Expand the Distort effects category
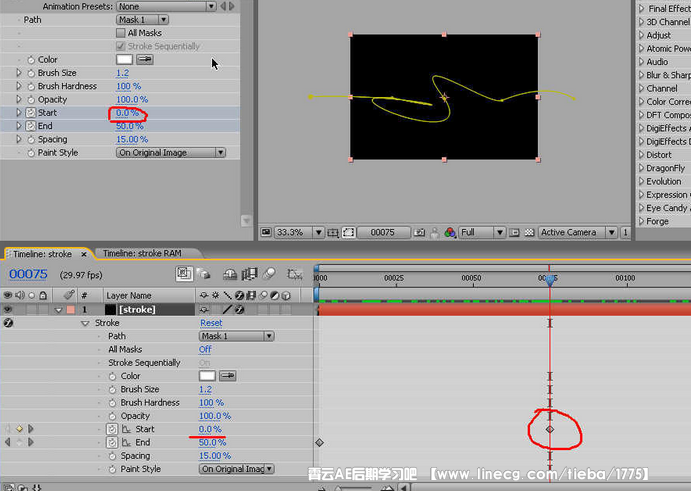Viewport: 691px width, 491px height. tap(642, 155)
